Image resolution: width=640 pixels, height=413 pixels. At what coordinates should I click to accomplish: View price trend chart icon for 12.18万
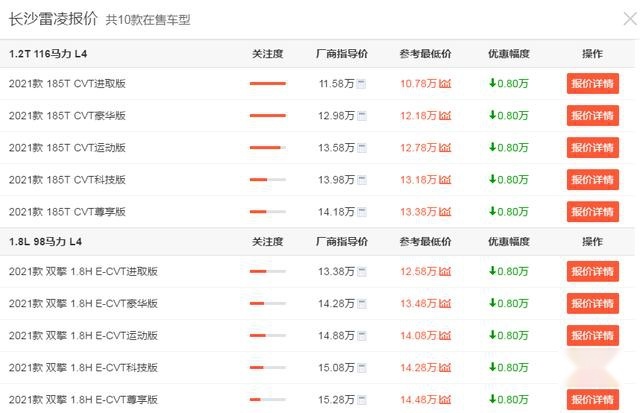click(445, 115)
